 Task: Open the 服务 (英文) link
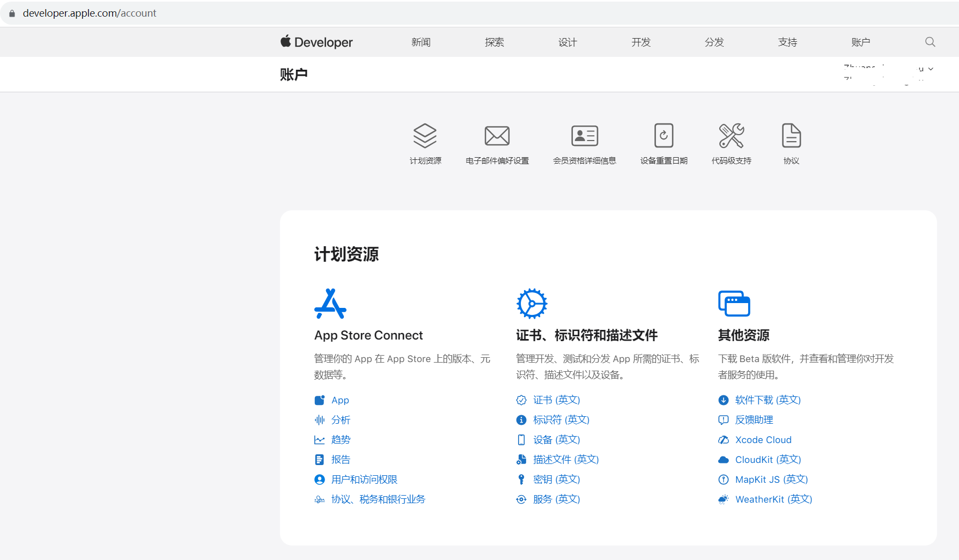557,499
